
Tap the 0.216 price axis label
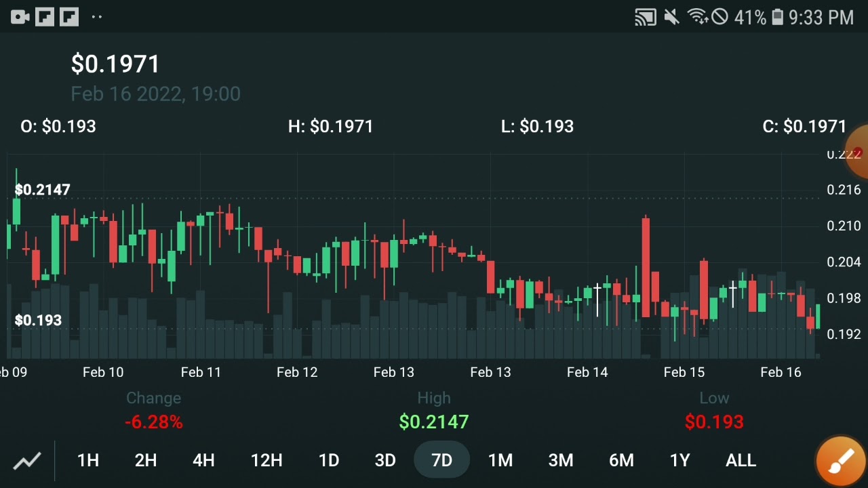point(844,190)
